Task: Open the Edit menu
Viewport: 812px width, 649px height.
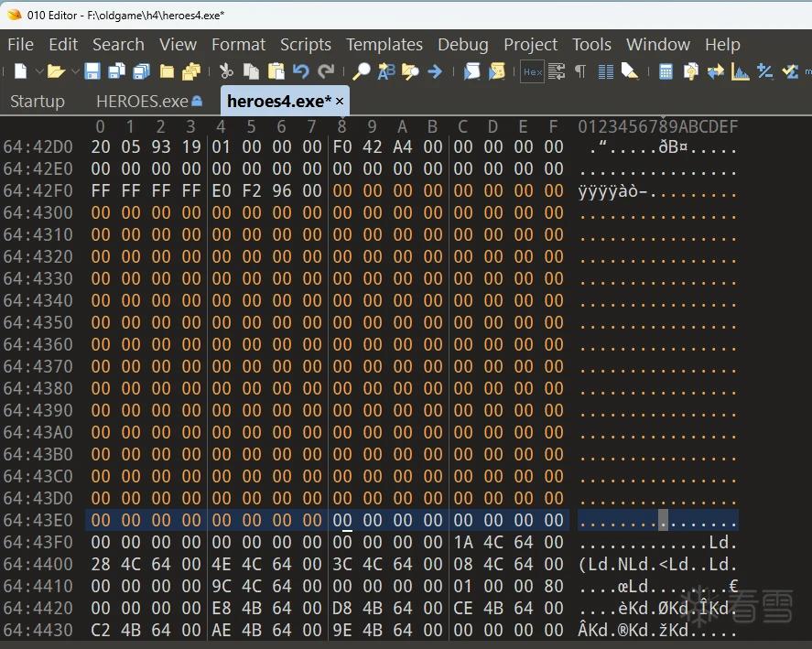Action: (63, 45)
